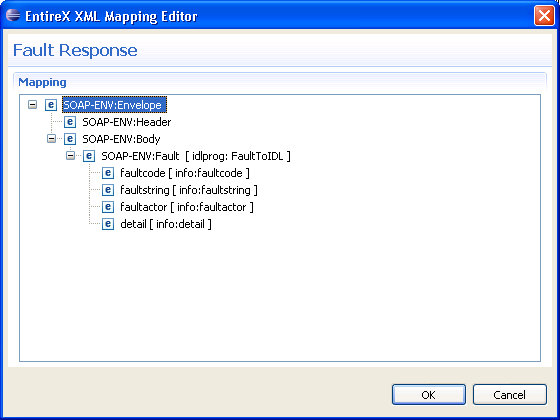Screen dimensions: 560x420
Task: Click the element icon beside SOAP-ENV:Envelope
Action: click(51, 105)
